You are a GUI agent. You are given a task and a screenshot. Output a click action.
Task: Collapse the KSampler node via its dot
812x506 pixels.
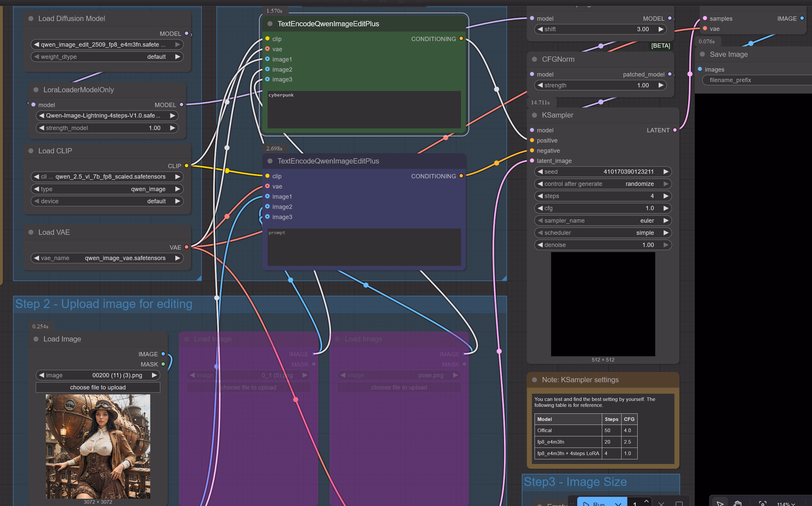coord(534,115)
